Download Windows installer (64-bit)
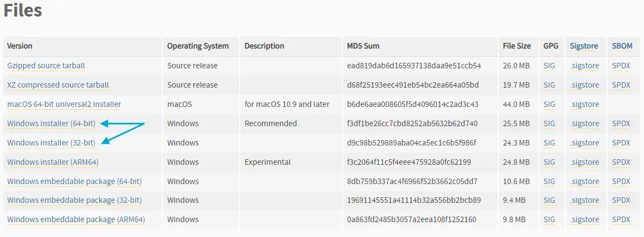Image resolution: width=644 pixels, height=237 pixels. pyautogui.click(x=51, y=123)
